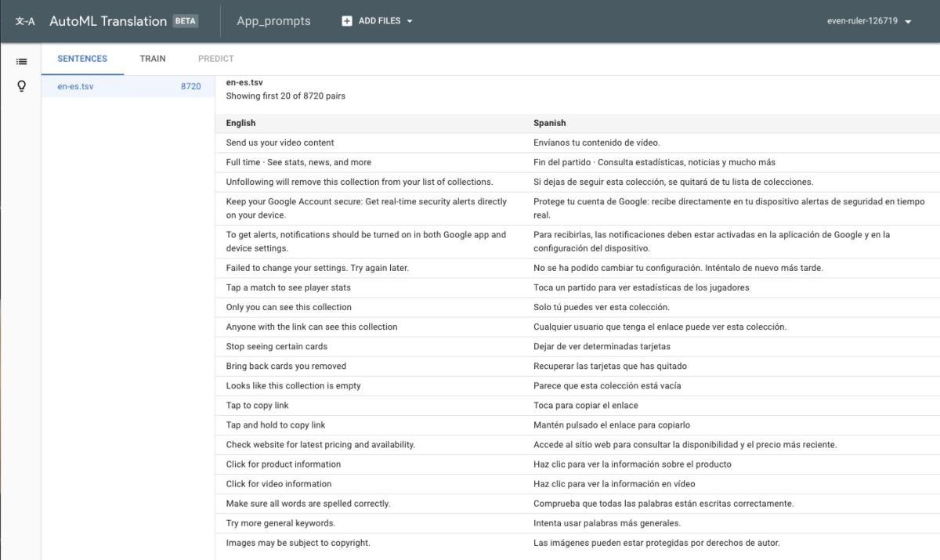Select 'Parece que esta colección está vacía'

pos(607,385)
